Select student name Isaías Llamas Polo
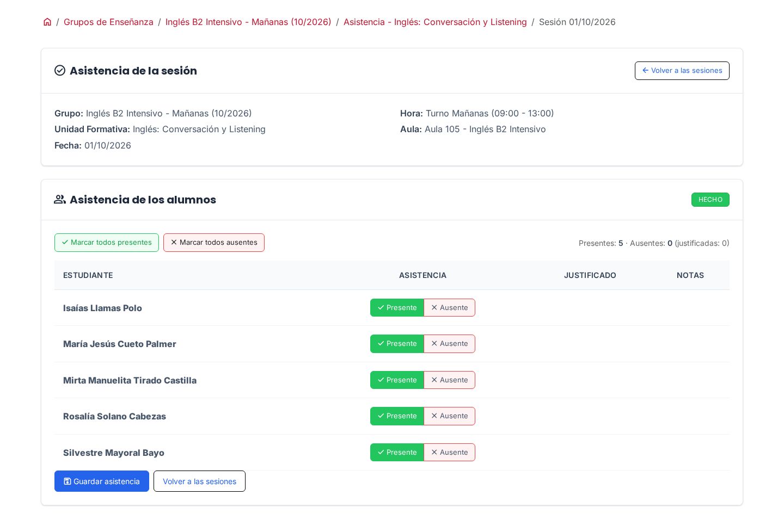Screen dimensions: 784x532 coord(102,308)
